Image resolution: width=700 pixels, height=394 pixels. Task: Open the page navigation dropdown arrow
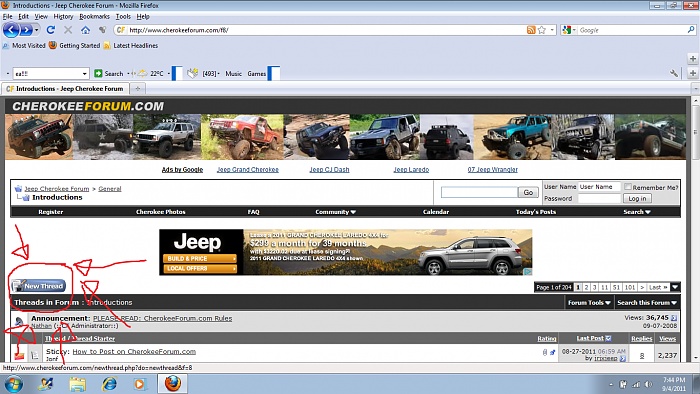pos(675,287)
